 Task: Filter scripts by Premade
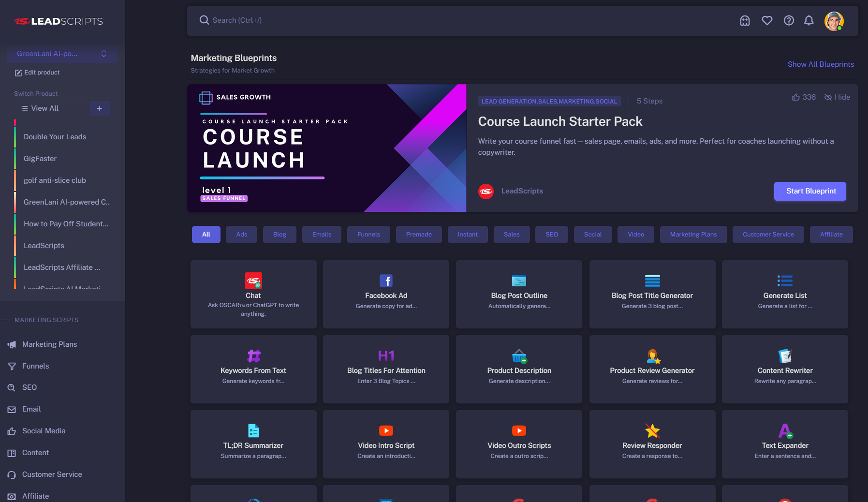(419, 235)
